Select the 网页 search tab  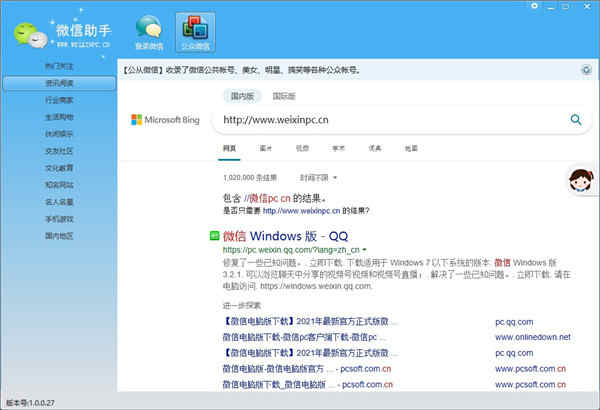tap(229, 148)
